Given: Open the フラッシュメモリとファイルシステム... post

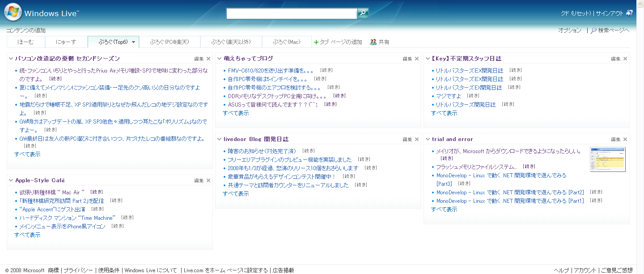Looking at the screenshot, I should point(477,167).
